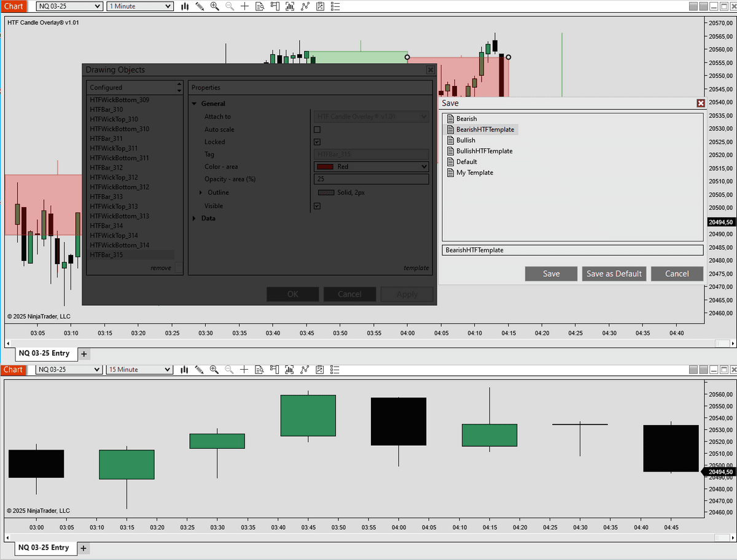Toggle the Visible checkbox

click(x=317, y=206)
